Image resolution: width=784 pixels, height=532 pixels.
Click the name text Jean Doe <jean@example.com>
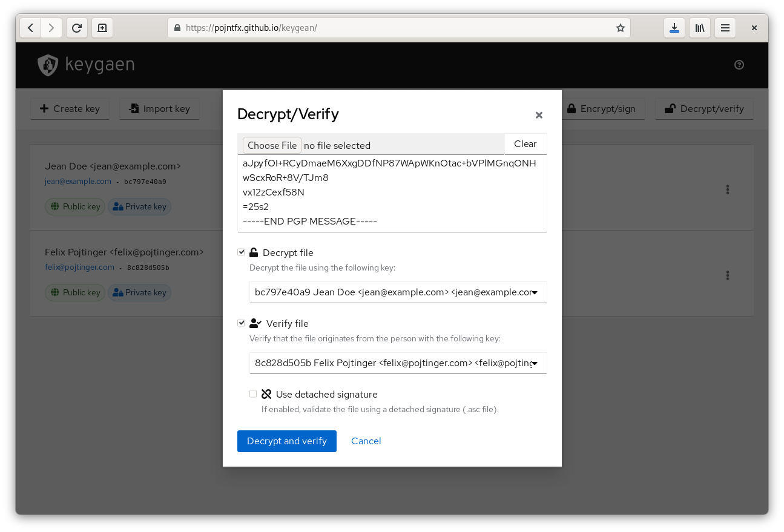113,166
